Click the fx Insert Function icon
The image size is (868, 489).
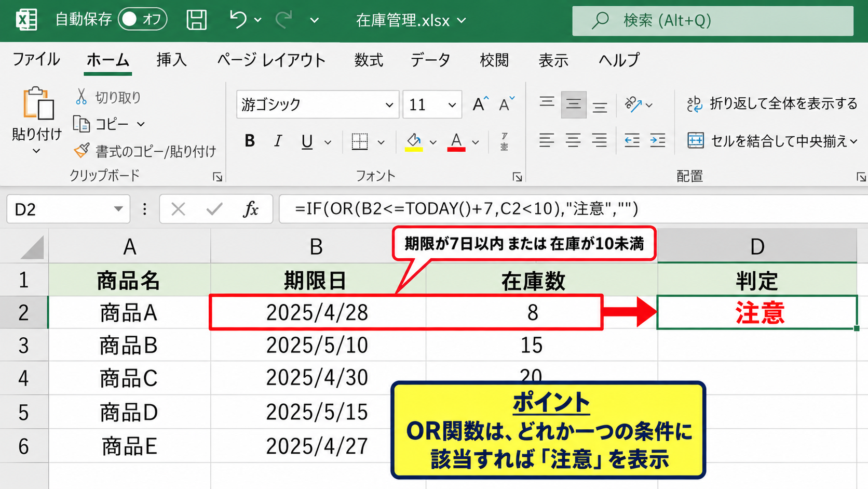coord(251,209)
